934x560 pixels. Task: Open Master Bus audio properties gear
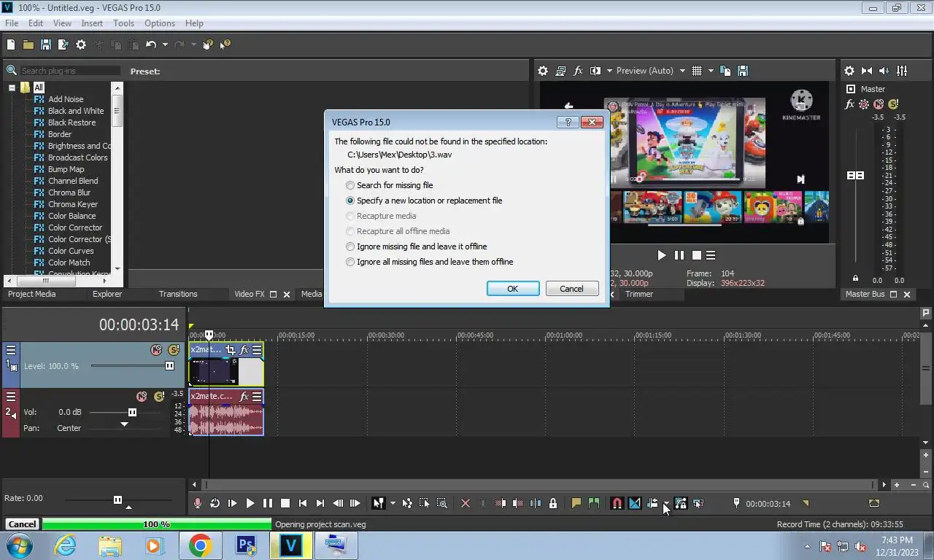(849, 71)
